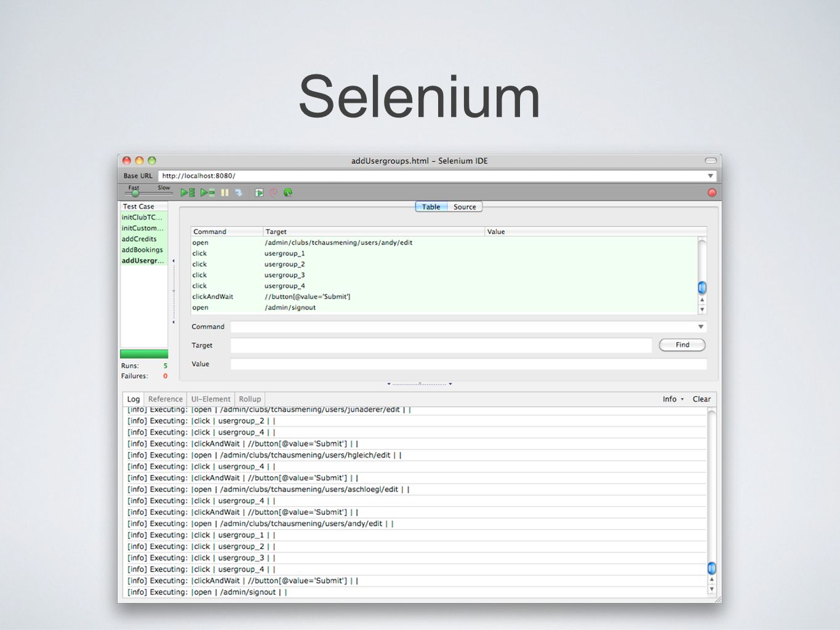Viewport: 840px width, 630px height.
Task: Select the click usergroup_3 command row
Action: pyautogui.click(x=444, y=275)
